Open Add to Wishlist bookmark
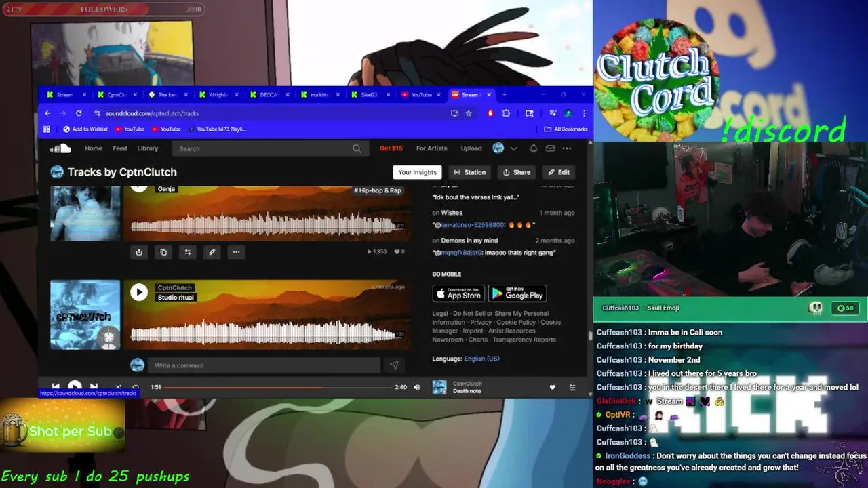868x488 pixels. click(85, 129)
